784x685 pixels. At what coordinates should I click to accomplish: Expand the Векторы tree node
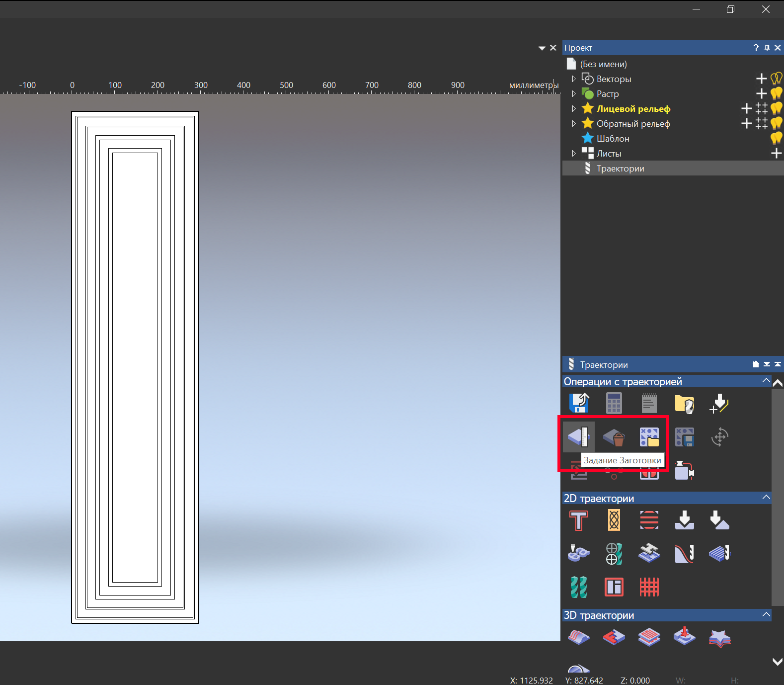(x=574, y=79)
